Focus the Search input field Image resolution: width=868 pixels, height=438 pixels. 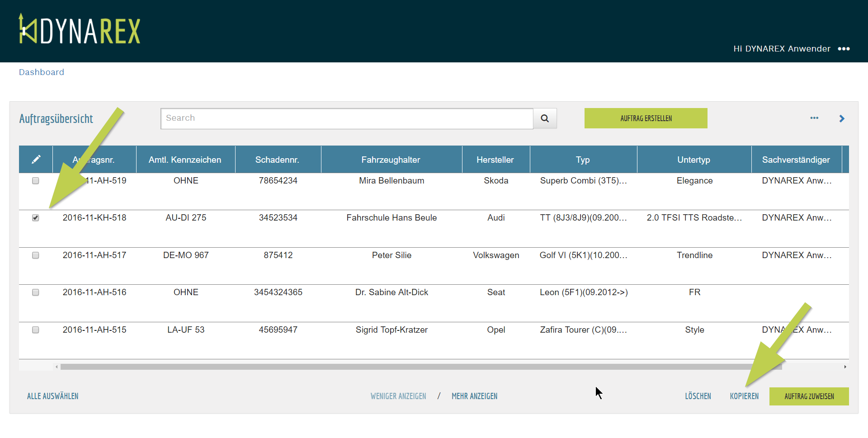(347, 118)
